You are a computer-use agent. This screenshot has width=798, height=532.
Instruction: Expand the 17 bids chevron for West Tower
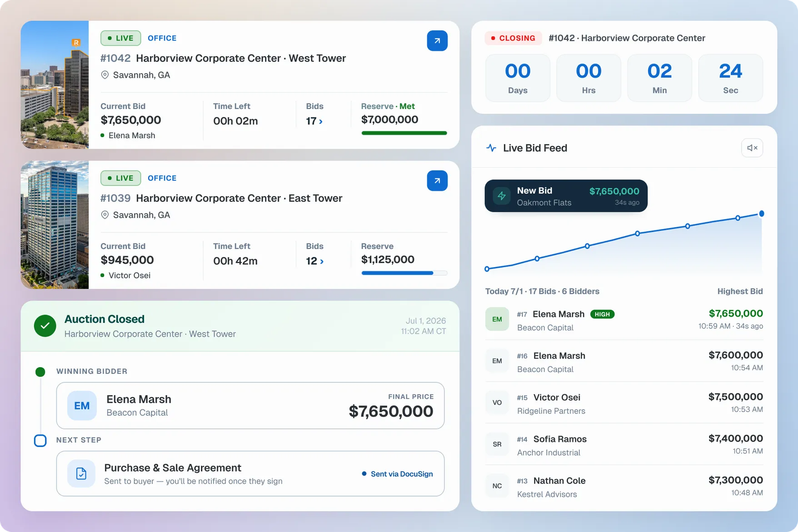(x=321, y=121)
